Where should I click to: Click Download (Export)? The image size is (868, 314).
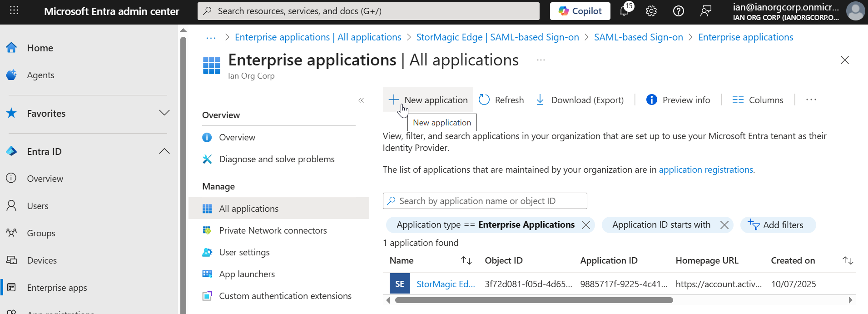click(x=580, y=100)
